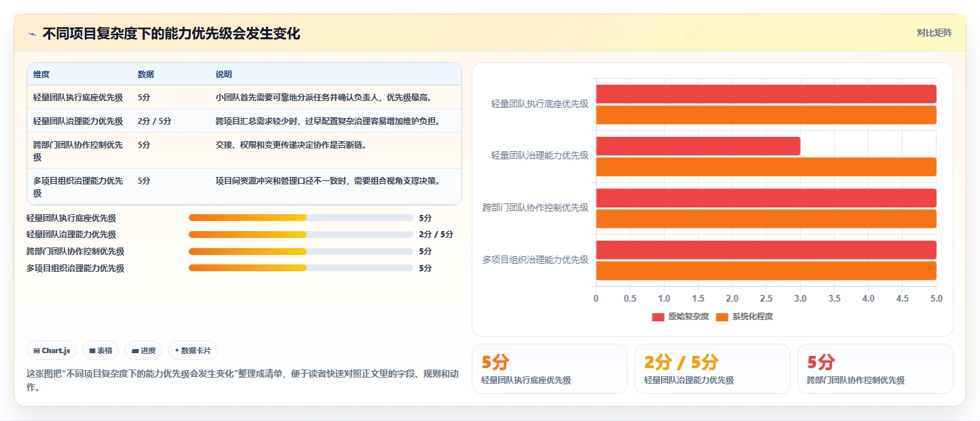Click table cell 轻量团队治理能力优先级
Screen dimensions: 980x421
78,121
